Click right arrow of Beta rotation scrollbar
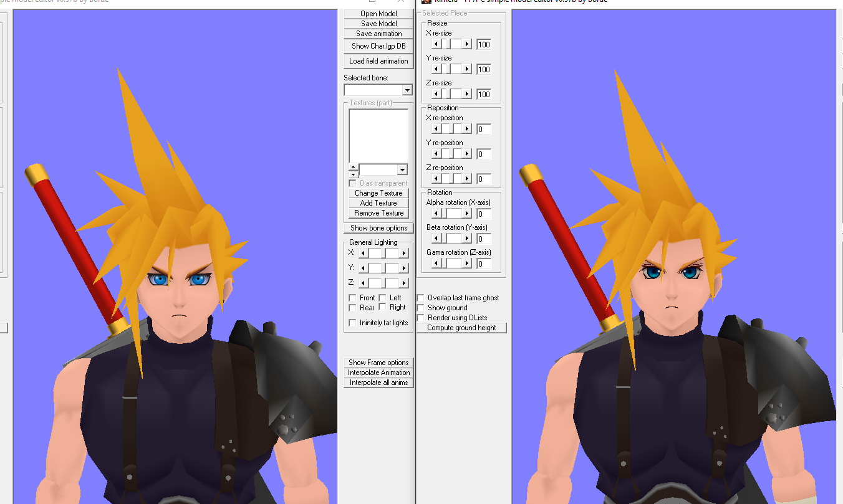This screenshot has width=843, height=504. pos(467,239)
